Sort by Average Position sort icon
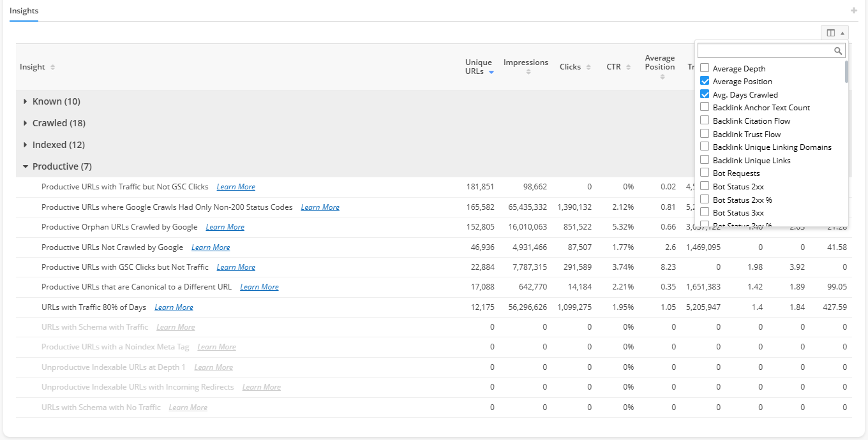Image resolution: width=868 pixels, height=440 pixels. [662, 77]
